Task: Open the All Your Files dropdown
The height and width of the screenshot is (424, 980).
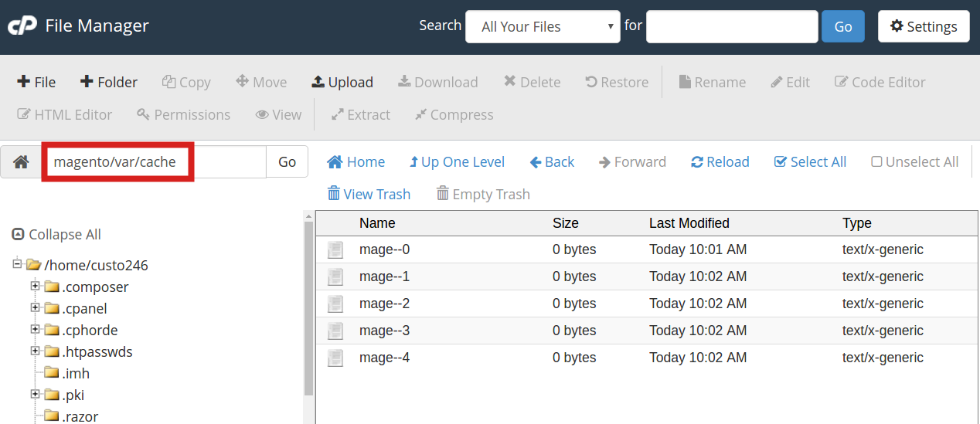Action: (543, 26)
